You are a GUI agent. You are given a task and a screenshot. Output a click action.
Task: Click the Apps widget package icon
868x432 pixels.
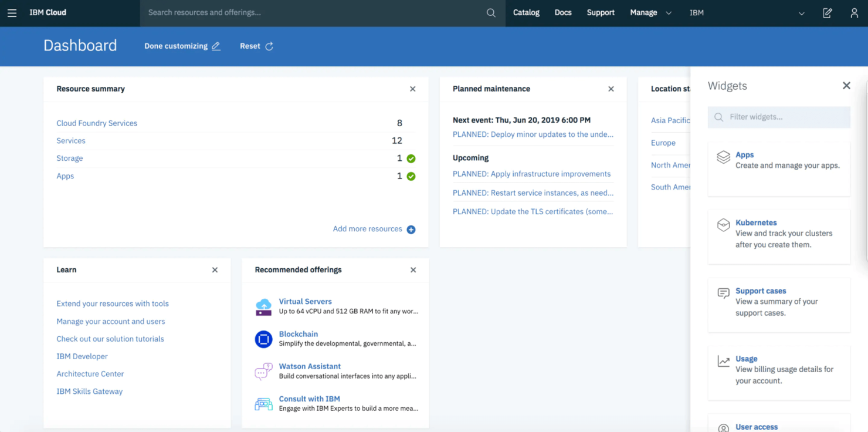(723, 157)
